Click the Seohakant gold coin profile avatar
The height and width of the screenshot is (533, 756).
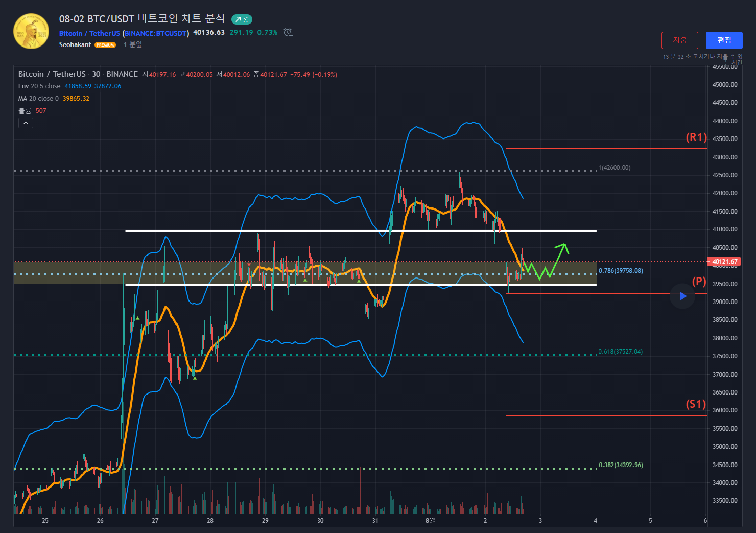[31, 31]
